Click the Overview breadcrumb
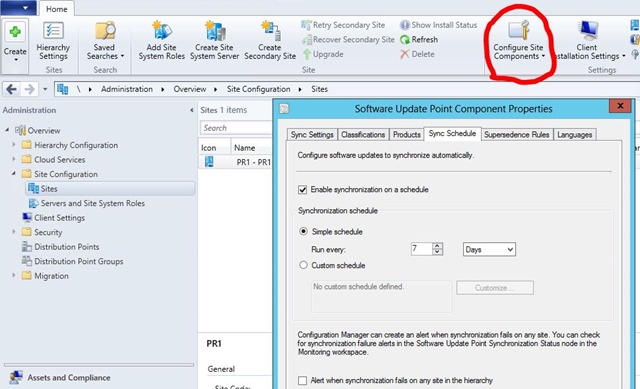640x389 pixels. [x=190, y=89]
